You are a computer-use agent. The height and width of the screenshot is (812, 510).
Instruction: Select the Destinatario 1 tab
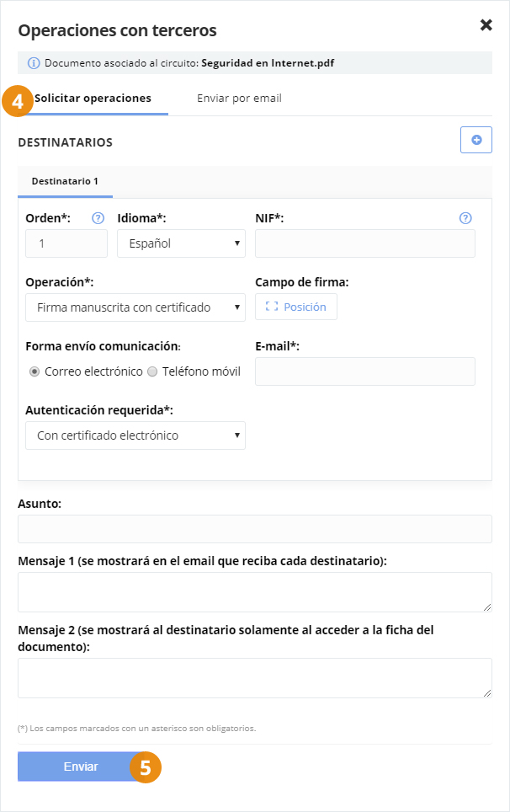click(65, 182)
